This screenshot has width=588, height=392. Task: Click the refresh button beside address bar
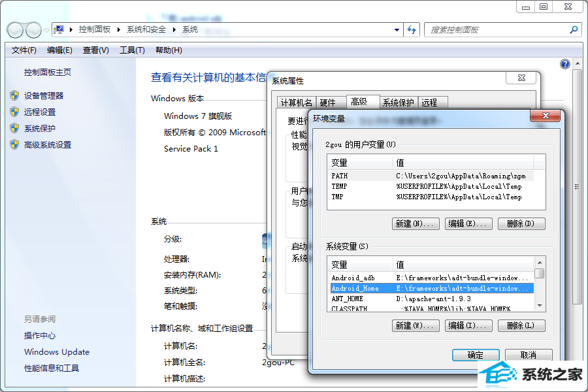tap(412, 30)
